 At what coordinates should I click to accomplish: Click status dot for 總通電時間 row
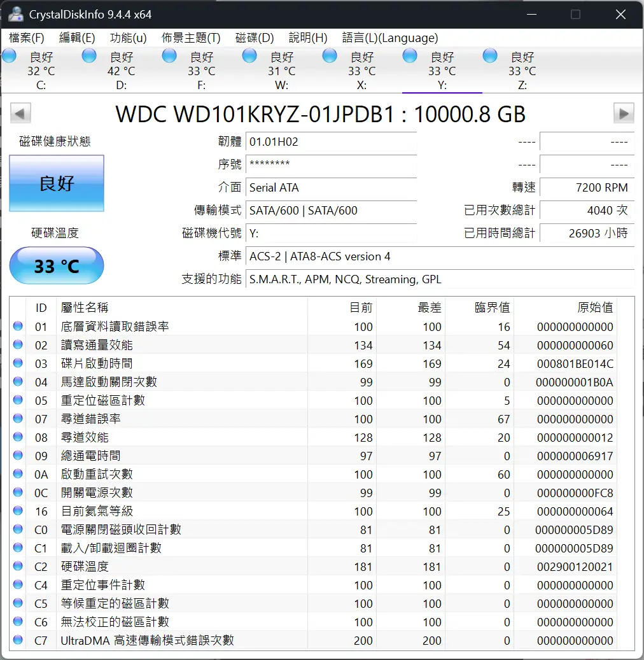click(18, 455)
